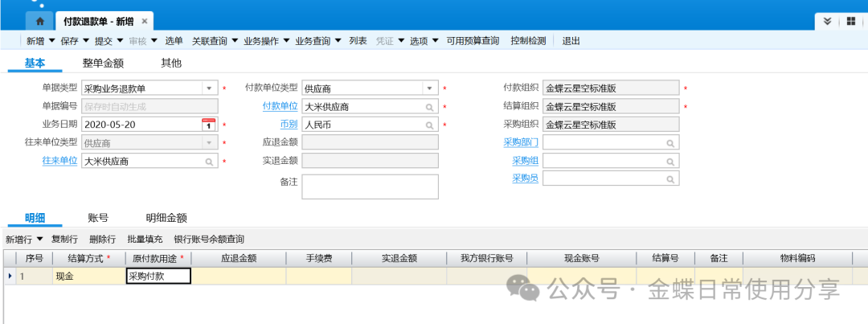The image size is (868, 324).
Task: Click search icon in 币别 field
Action: pos(430,125)
